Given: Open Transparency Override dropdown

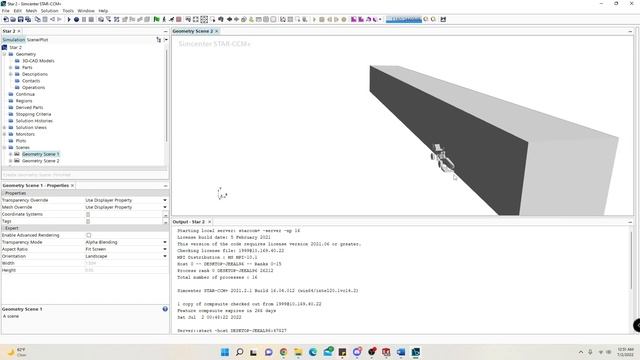Looking at the screenshot, I should click(x=165, y=200).
